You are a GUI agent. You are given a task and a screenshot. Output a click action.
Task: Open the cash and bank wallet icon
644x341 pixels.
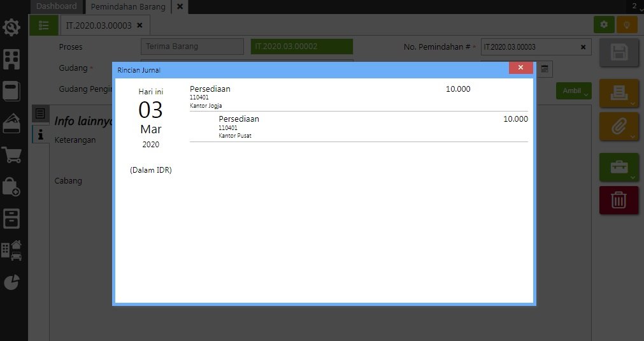(x=11, y=123)
